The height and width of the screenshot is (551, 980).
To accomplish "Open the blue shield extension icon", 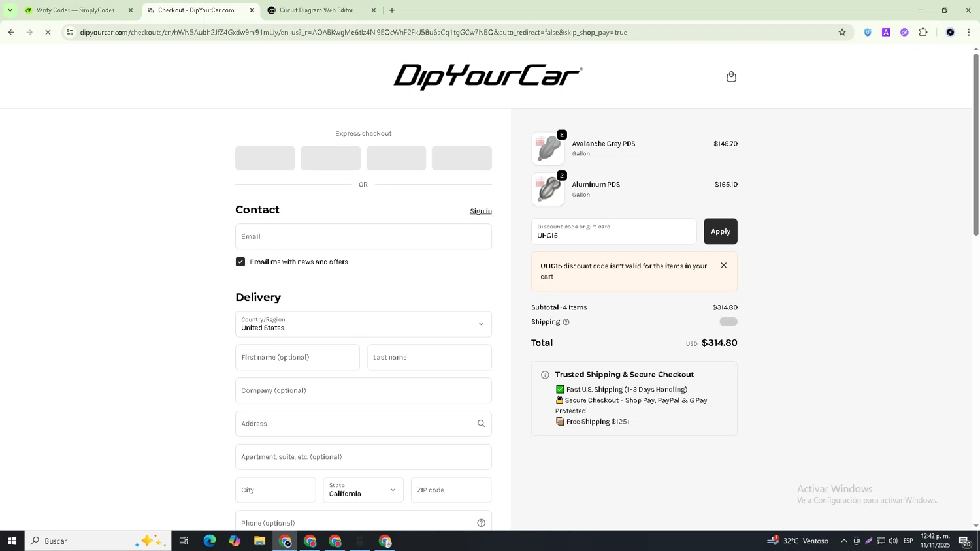I will click(868, 32).
